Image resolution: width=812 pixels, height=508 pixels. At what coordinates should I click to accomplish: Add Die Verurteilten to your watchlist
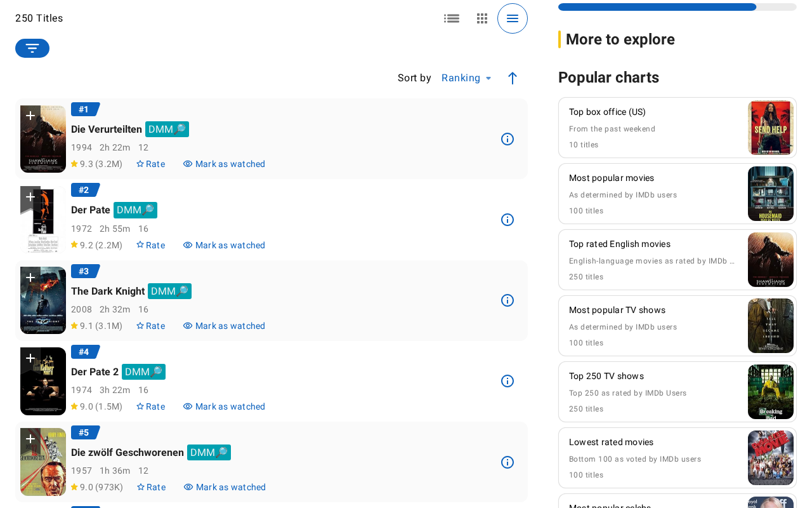tap(29, 116)
